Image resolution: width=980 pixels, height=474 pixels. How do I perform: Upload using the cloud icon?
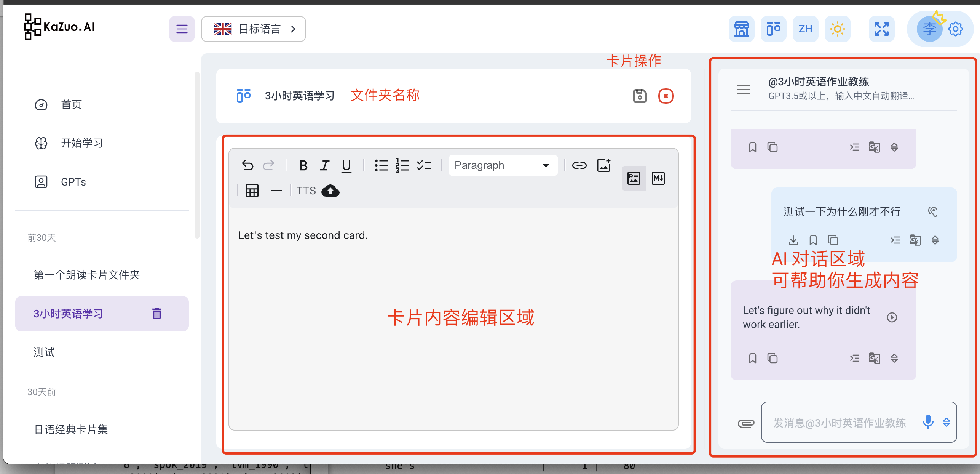(x=330, y=191)
